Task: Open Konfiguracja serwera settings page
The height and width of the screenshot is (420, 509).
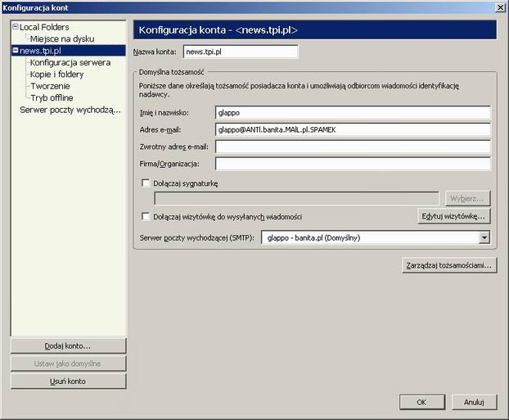Action: click(70, 62)
